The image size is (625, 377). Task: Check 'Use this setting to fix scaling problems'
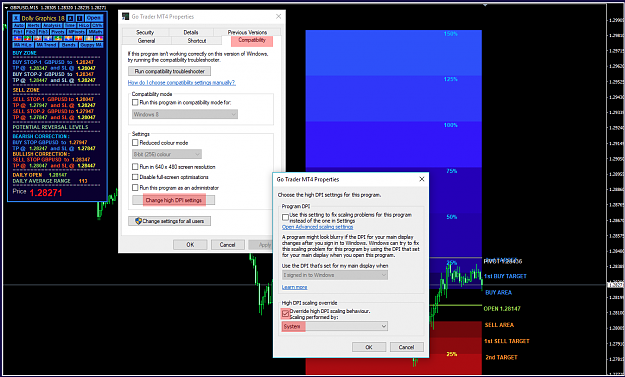click(285, 217)
